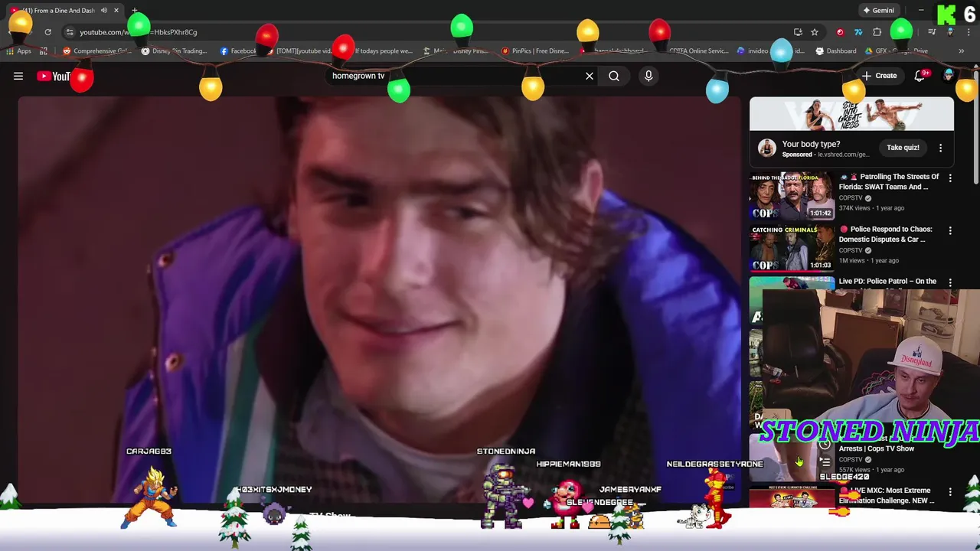Open the notifications bell
Screen dimensions: 980x551
point(920,76)
